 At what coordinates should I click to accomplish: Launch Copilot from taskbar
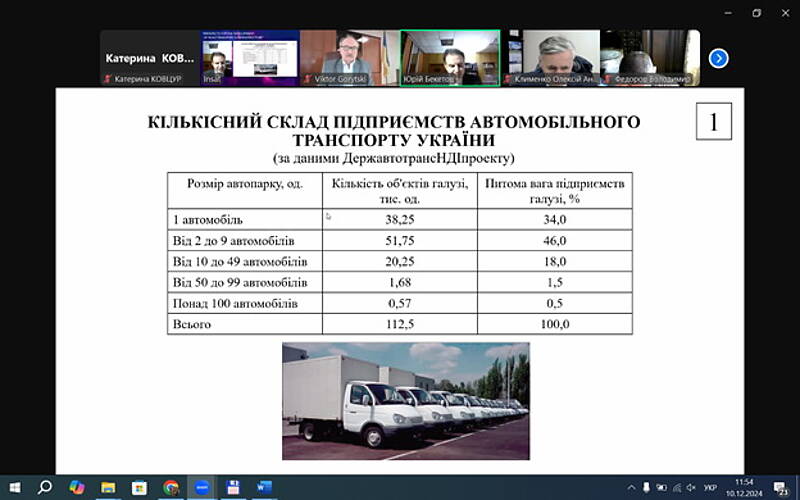click(x=77, y=488)
